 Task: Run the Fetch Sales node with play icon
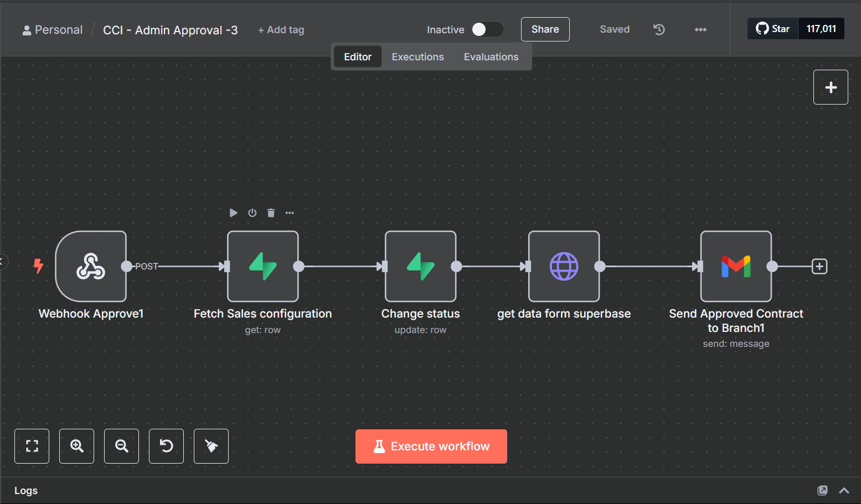pyautogui.click(x=234, y=213)
